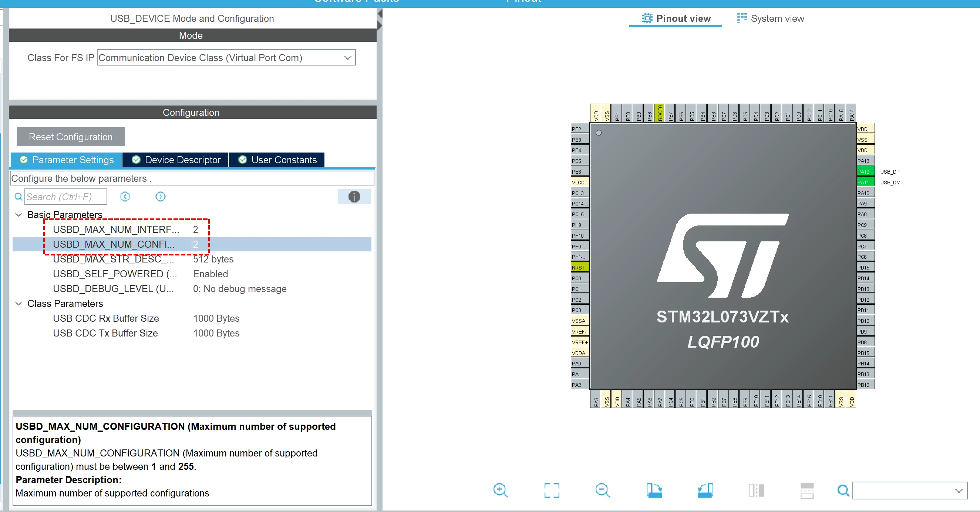
Task: Switch to System view
Action: (770, 18)
